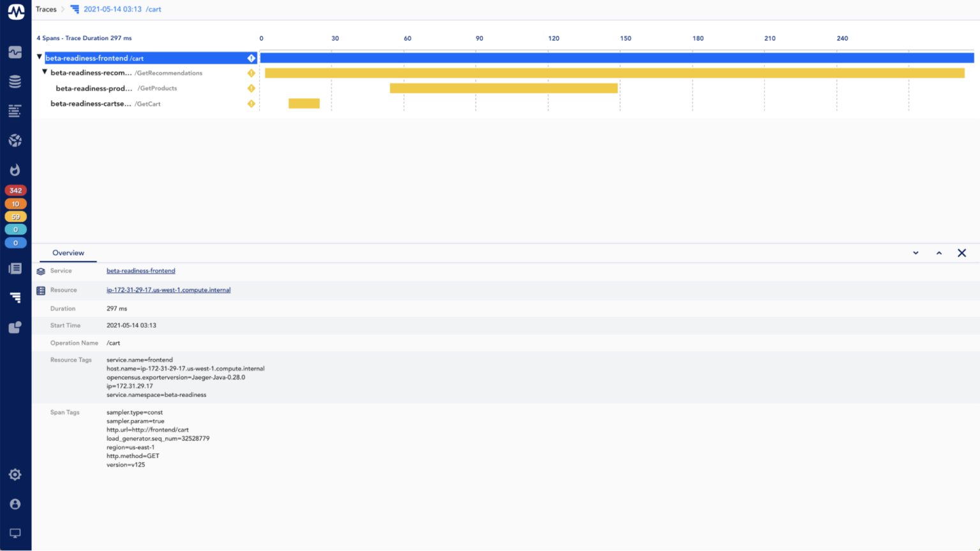Follow the beta-readiness-frontend service link

pos(140,270)
